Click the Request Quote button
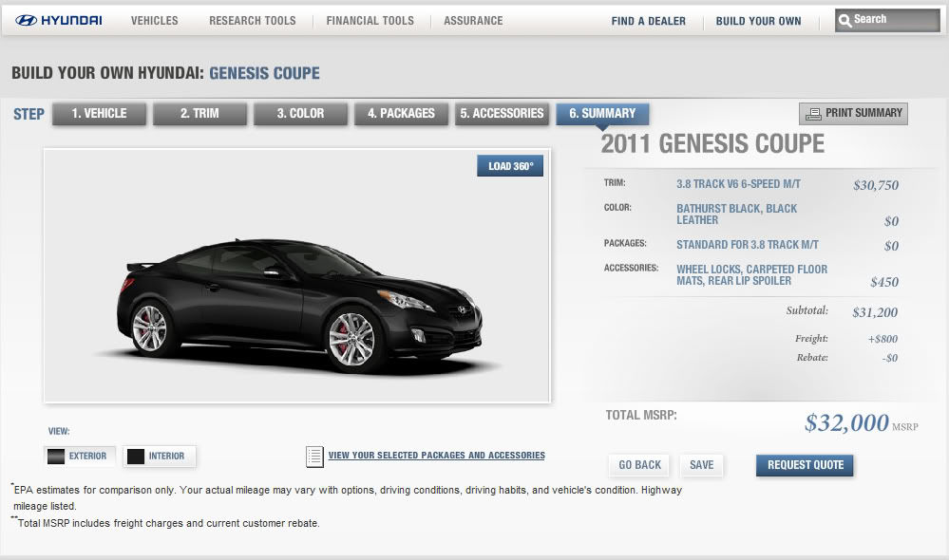The image size is (949, 560). (x=805, y=465)
